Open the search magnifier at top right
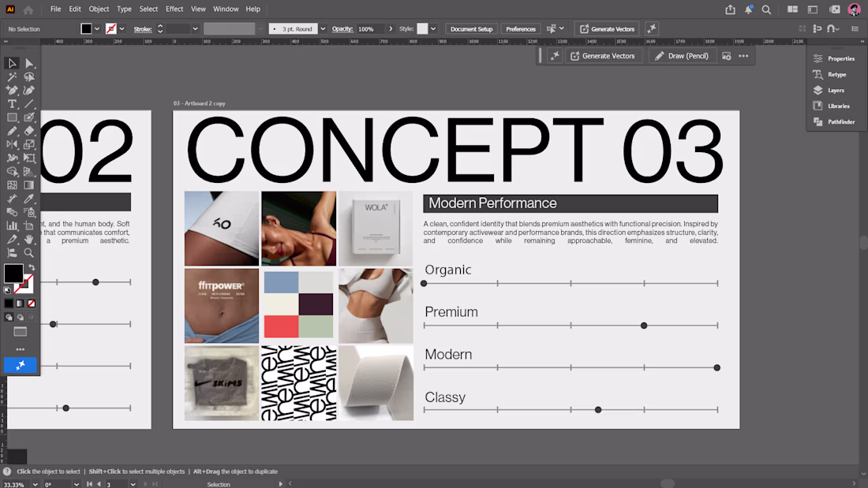 click(x=767, y=9)
